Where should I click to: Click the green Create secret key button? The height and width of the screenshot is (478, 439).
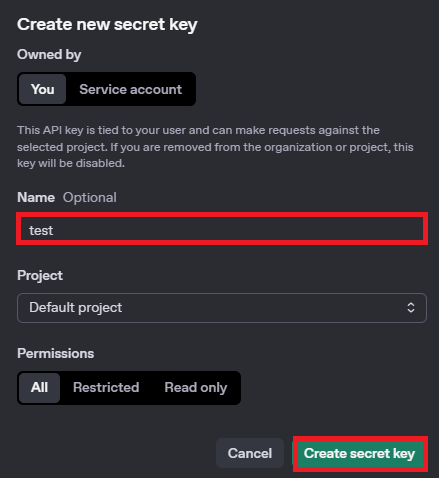coord(360,453)
